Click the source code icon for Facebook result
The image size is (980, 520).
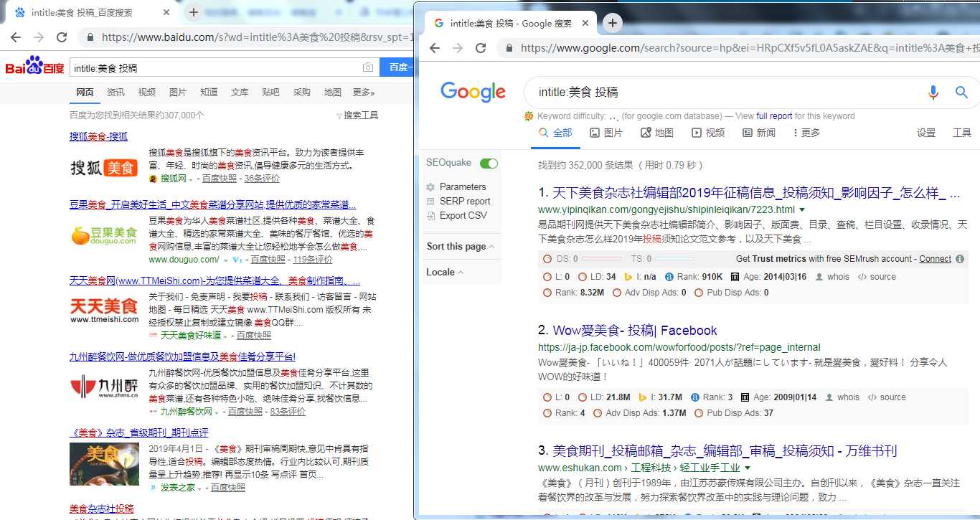pyautogui.click(x=872, y=397)
